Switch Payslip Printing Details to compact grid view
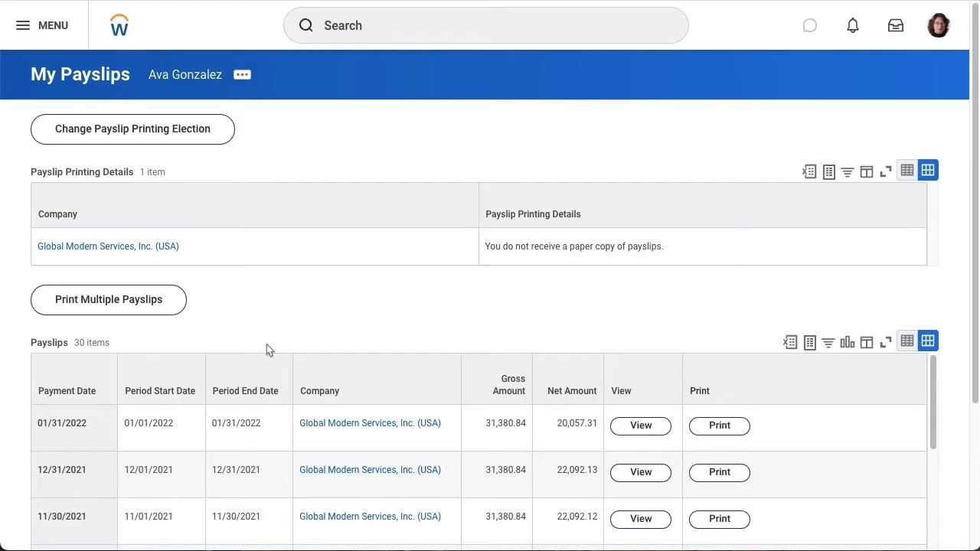980x551 pixels. (x=907, y=170)
